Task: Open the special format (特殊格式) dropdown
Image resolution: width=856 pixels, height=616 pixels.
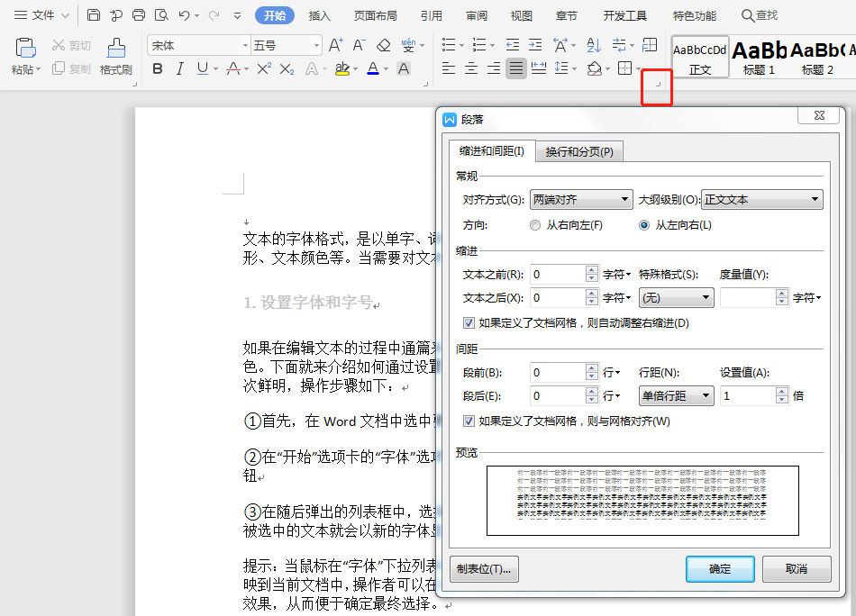Action: coord(676,298)
